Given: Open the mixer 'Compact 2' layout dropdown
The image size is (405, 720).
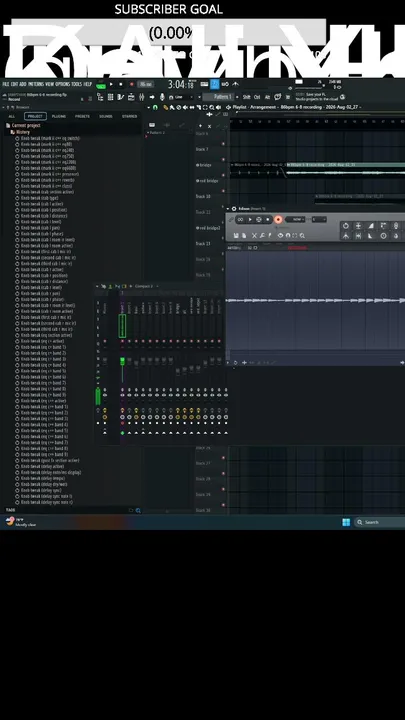Looking at the screenshot, I should 145,286.
